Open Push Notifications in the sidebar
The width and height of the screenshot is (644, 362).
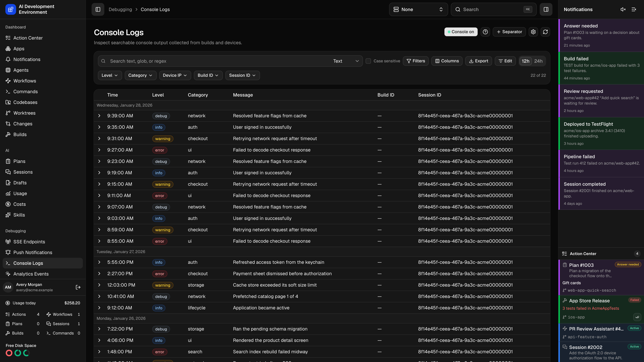43,252
